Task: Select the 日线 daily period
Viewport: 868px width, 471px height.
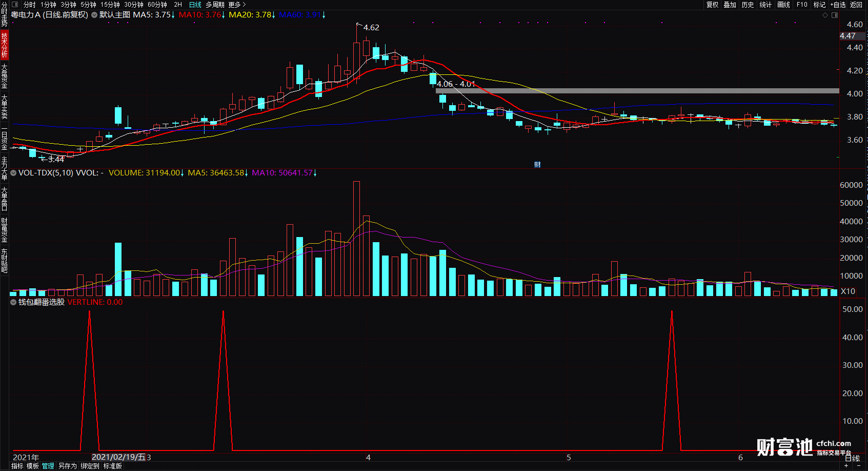Action: tap(195, 5)
